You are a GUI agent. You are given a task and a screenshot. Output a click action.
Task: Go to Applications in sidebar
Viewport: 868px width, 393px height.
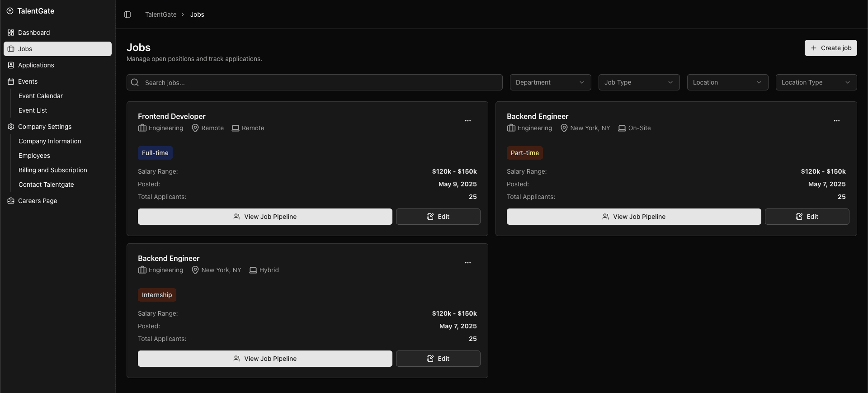point(36,65)
